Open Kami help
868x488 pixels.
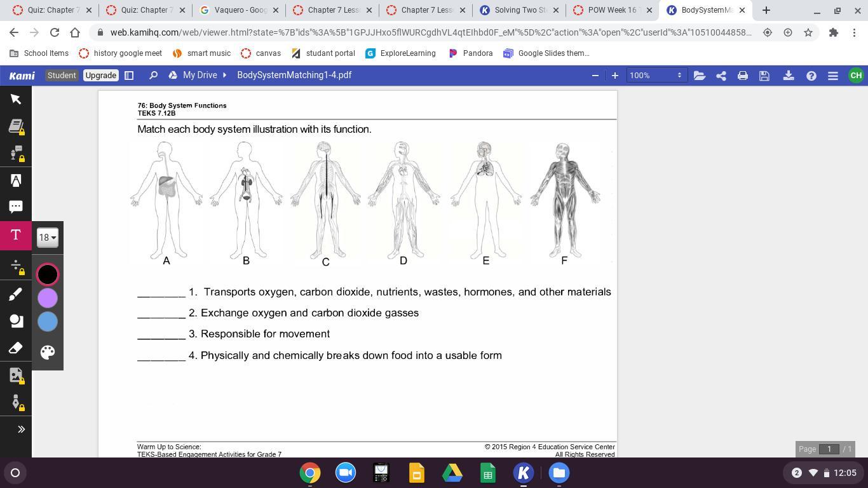(811, 76)
